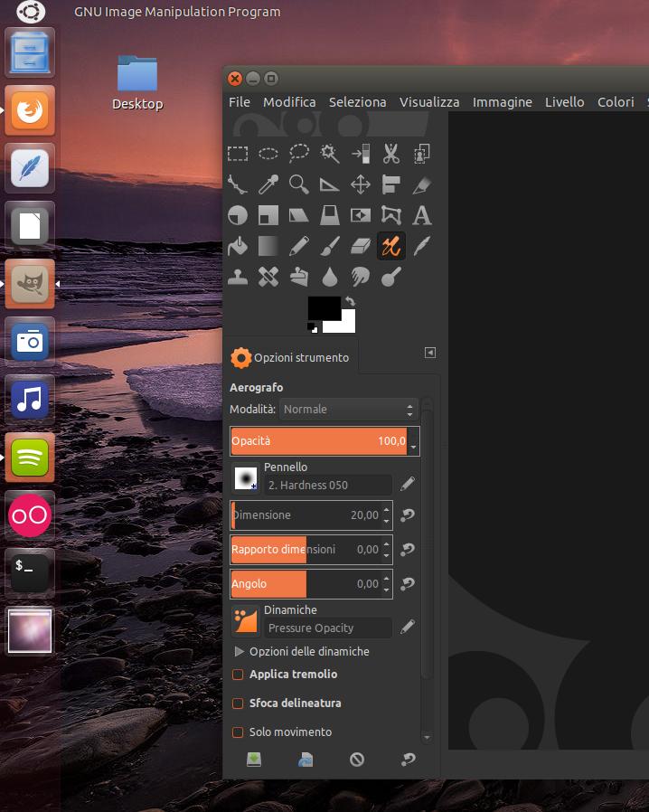Select the Blend gradient tool
This screenshot has height=812, width=649.
tap(268, 246)
